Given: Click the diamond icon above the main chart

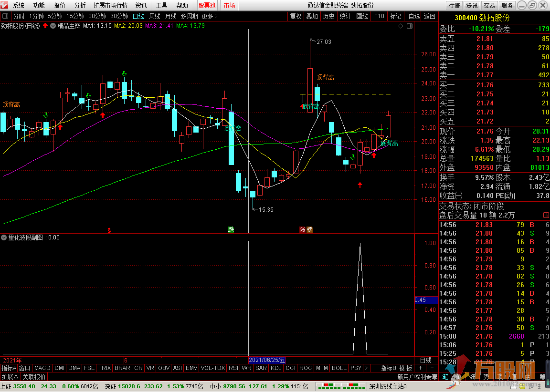Looking at the screenshot, I should [401, 26].
